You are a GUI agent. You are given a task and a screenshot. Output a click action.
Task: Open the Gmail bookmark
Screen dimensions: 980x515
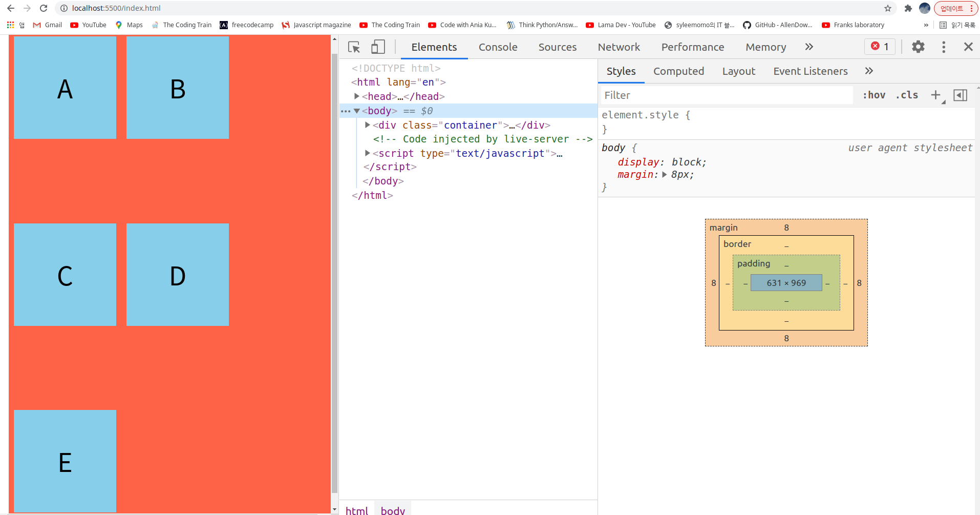[x=48, y=25]
